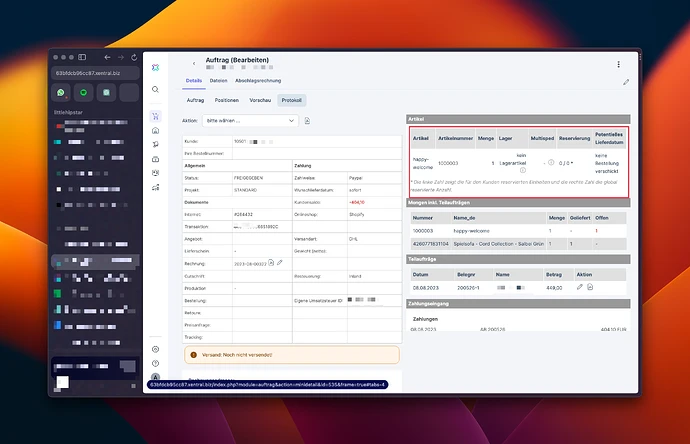Open the Auftrag sub-tab
This screenshot has height=444, width=690.
point(195,100)
